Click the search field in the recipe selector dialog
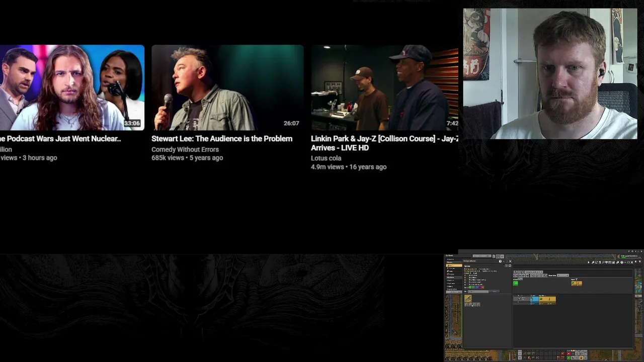This screenshot has height=362, width=644. (x=478, y=292)
